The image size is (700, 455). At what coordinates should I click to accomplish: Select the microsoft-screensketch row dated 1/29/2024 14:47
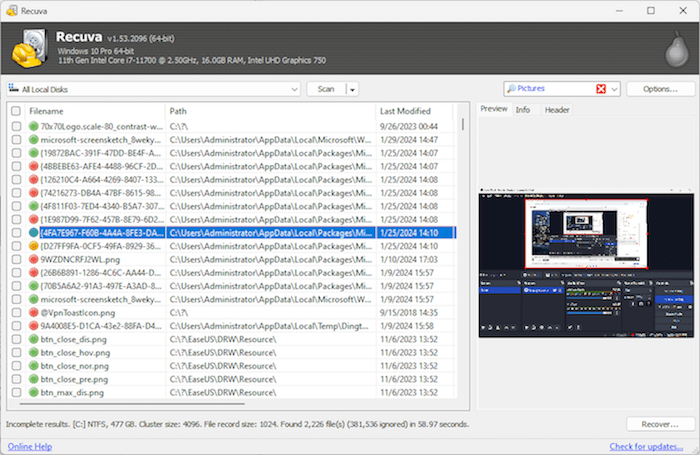click(x=232, y=140)
